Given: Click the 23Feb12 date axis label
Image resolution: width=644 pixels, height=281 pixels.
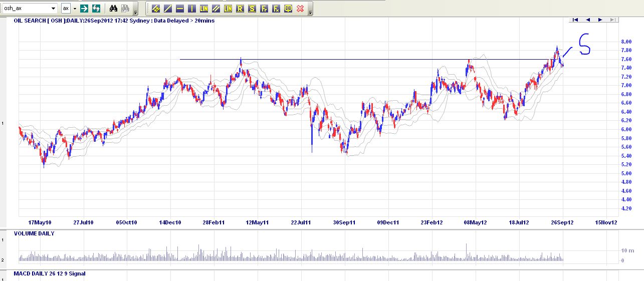Looking at the screenshot, I should pyautogui.click(x=432, y=222).
